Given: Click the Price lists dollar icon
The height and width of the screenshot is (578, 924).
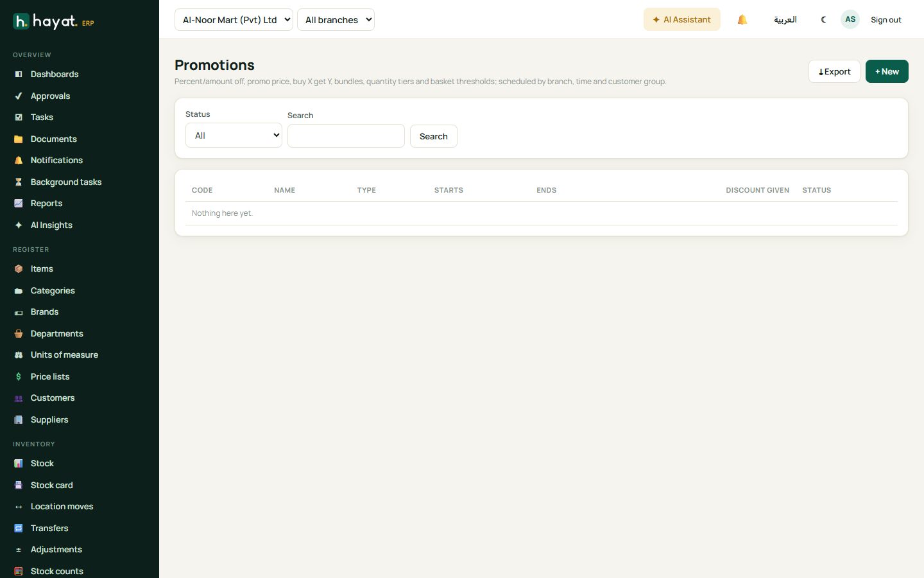Looking at the screenshot, I should click(x=19, y=377).
